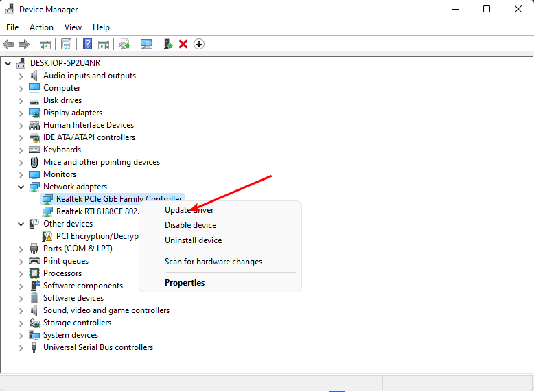Choose Update driver from context menu
This screenshot has height=392, width=534.
(220, 210)
